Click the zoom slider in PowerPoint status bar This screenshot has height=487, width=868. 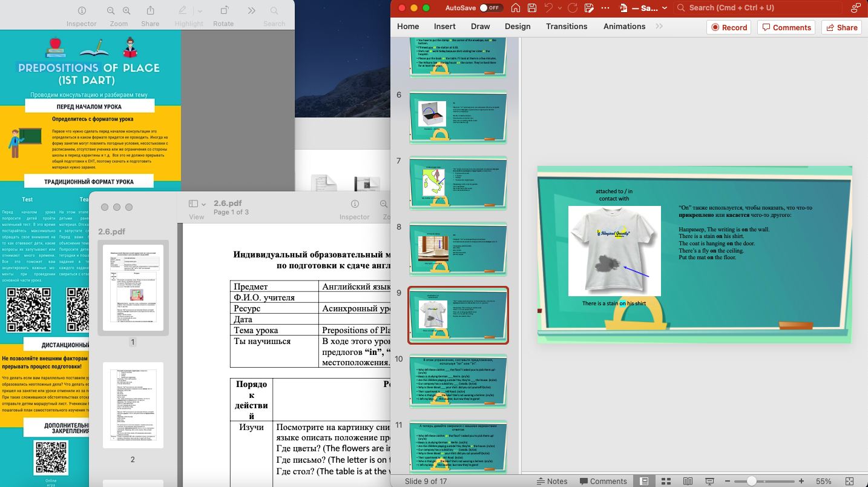click(751, 481)
